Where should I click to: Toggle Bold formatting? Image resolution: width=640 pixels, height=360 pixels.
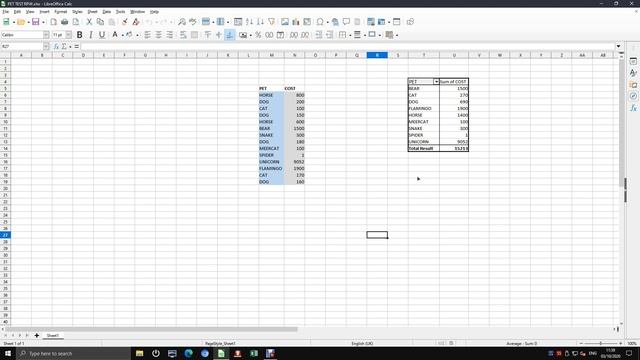80,35
